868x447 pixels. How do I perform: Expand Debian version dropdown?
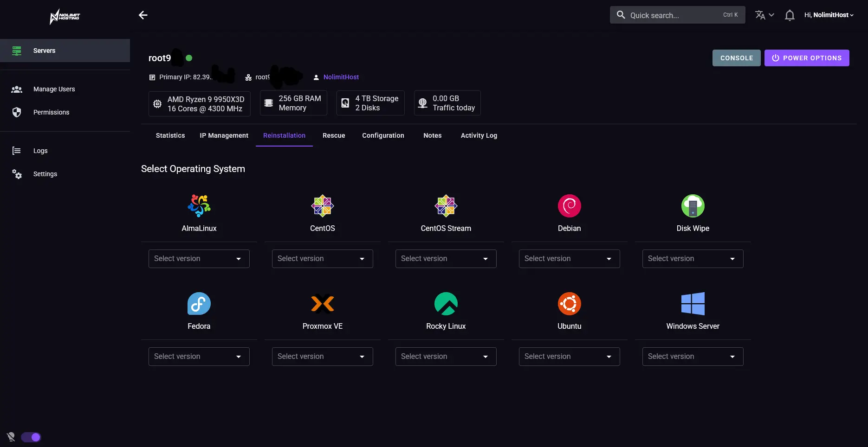point(570,259)
